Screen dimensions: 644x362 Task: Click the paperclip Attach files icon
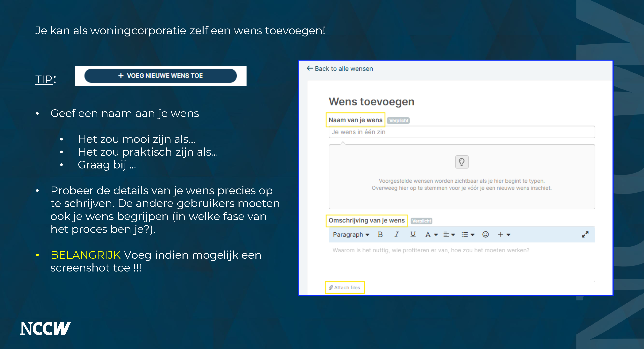(x=331, y=288)
